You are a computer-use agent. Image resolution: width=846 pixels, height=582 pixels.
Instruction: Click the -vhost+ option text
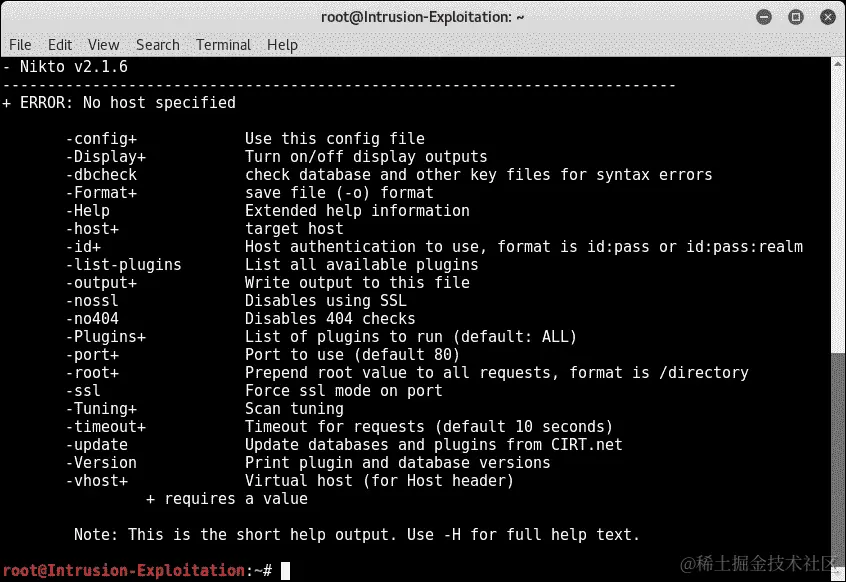pyautogui.click(x=97, y=481)
